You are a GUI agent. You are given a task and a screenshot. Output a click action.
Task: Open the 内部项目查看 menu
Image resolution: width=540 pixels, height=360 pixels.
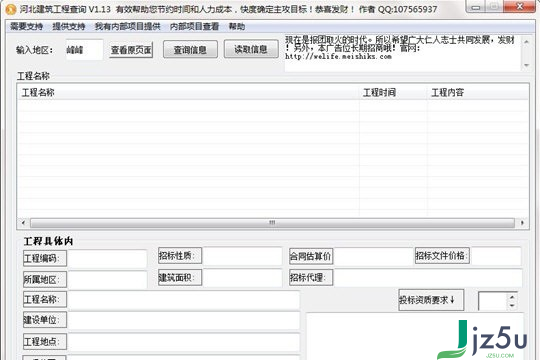tap(194, 27)
